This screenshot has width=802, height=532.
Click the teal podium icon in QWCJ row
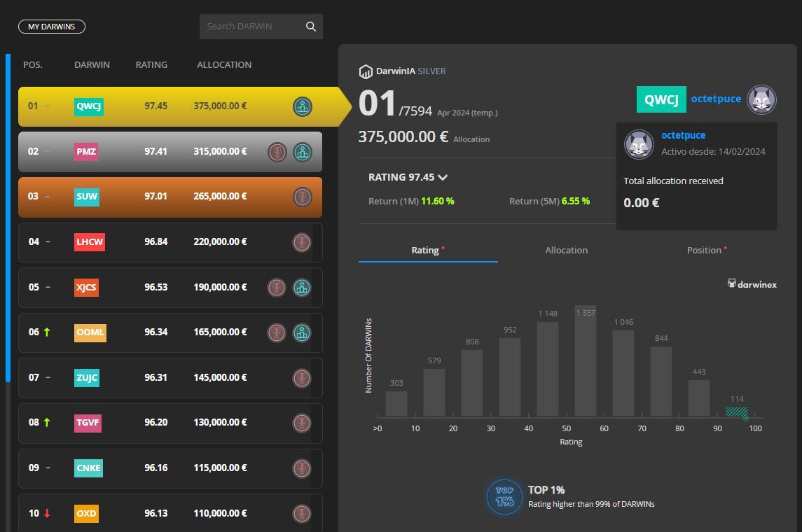(302, 107)
